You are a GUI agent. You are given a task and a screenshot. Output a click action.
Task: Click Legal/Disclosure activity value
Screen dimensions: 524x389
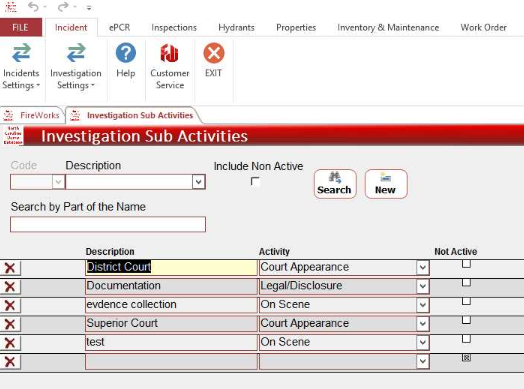click(301, 286)
